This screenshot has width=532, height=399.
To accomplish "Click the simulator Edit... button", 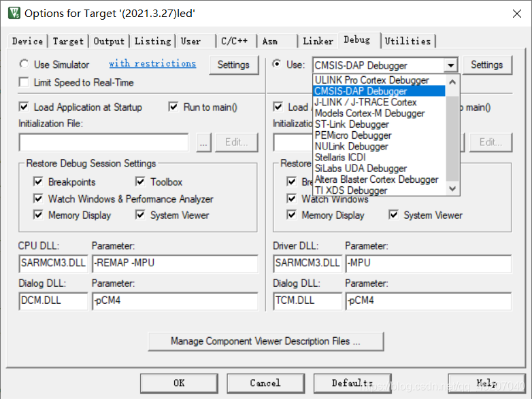I will click(x=237, y=142).
